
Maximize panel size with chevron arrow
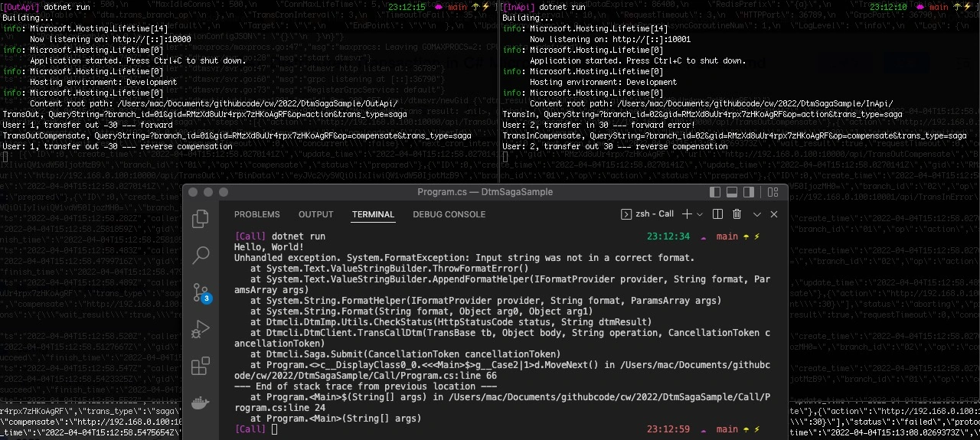tap(757, 214)
